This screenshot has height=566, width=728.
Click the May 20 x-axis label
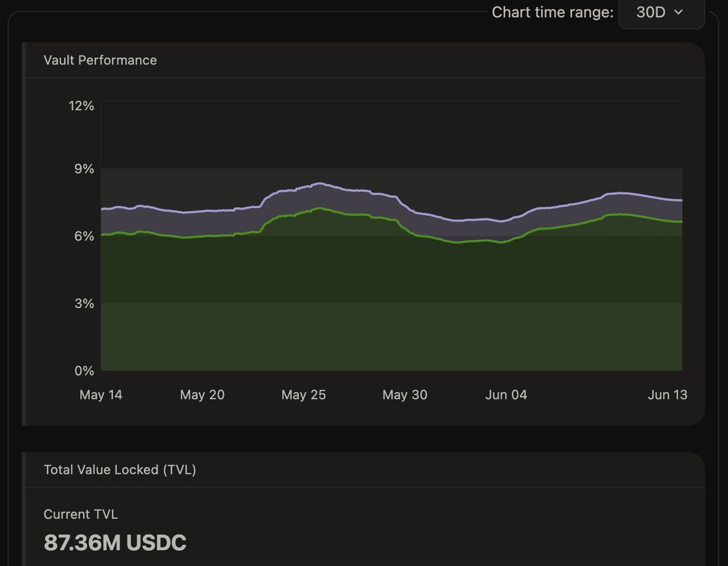(x=202, y=395)
